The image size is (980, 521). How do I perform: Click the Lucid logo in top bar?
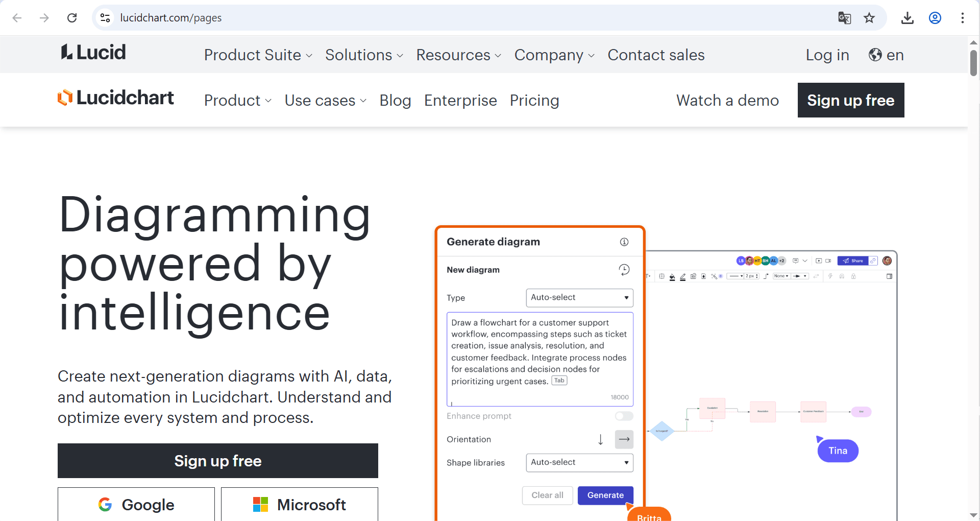click(x=93, y=53)
